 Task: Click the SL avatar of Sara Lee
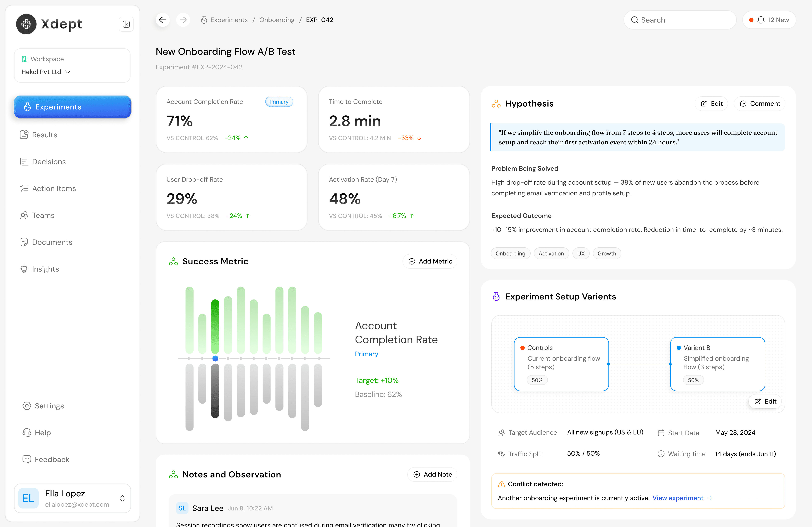(x=182, y=508)
